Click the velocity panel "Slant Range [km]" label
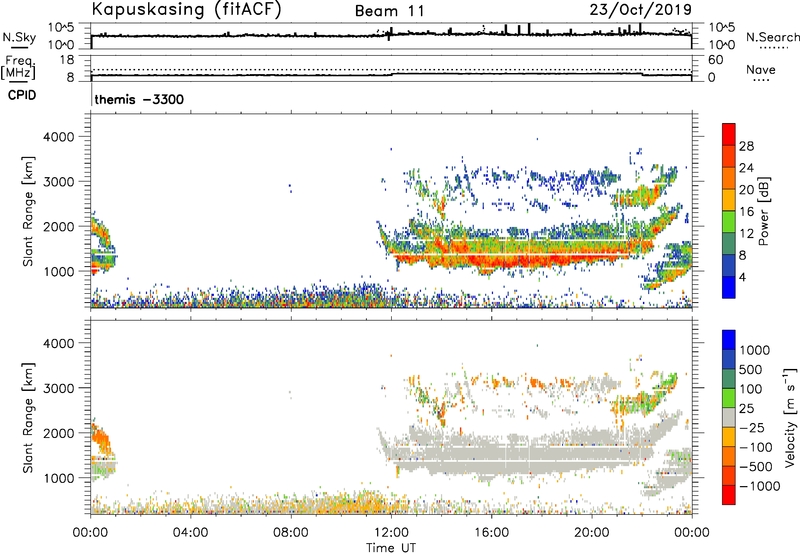 28,418
